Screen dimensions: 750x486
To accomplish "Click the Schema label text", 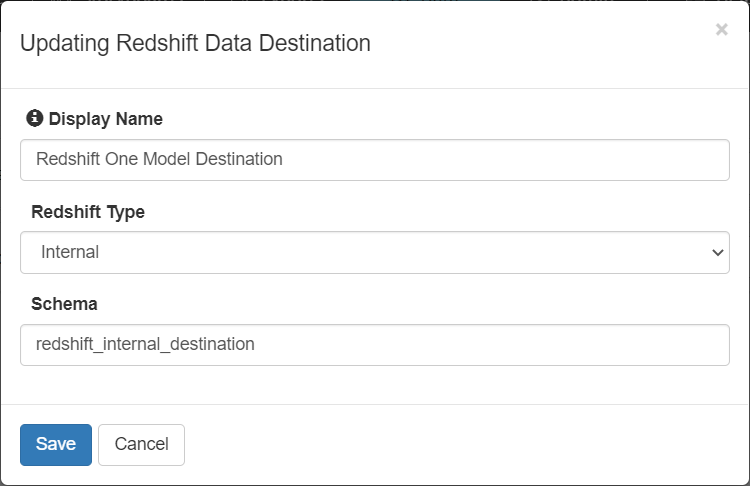I will pos(64,304).
